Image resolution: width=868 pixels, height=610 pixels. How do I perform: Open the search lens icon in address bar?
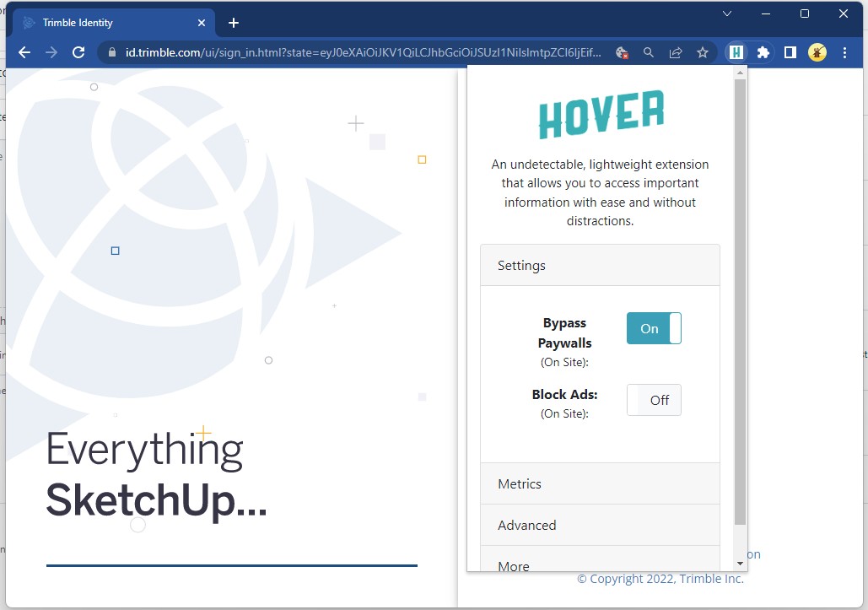(x=648, y=52)
